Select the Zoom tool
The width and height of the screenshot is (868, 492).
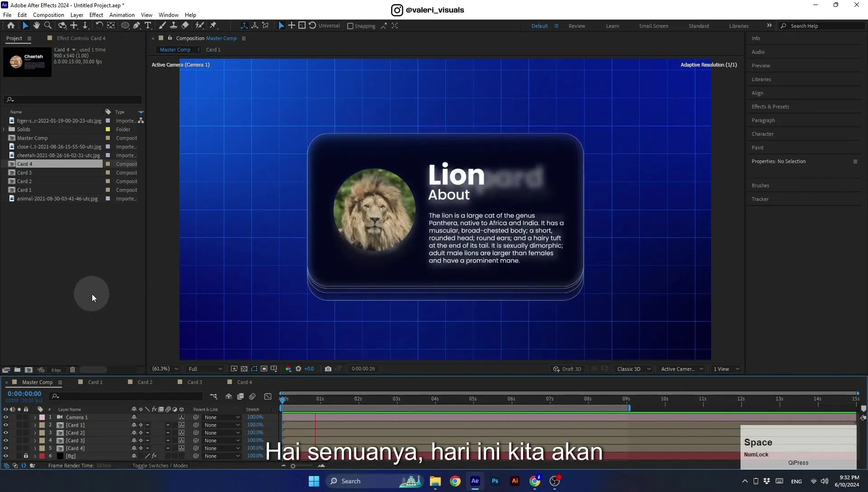[x=48, y=26]
